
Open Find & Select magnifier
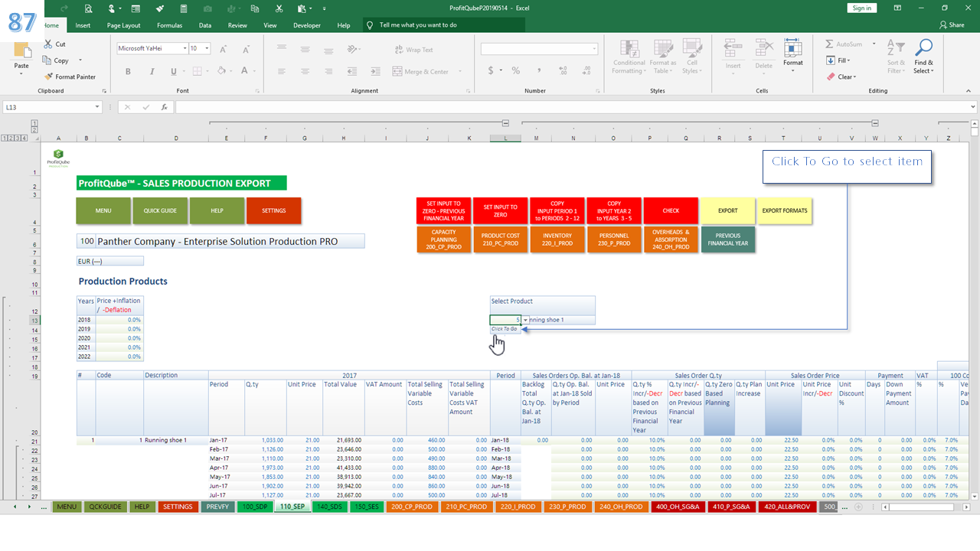[923, 57]
